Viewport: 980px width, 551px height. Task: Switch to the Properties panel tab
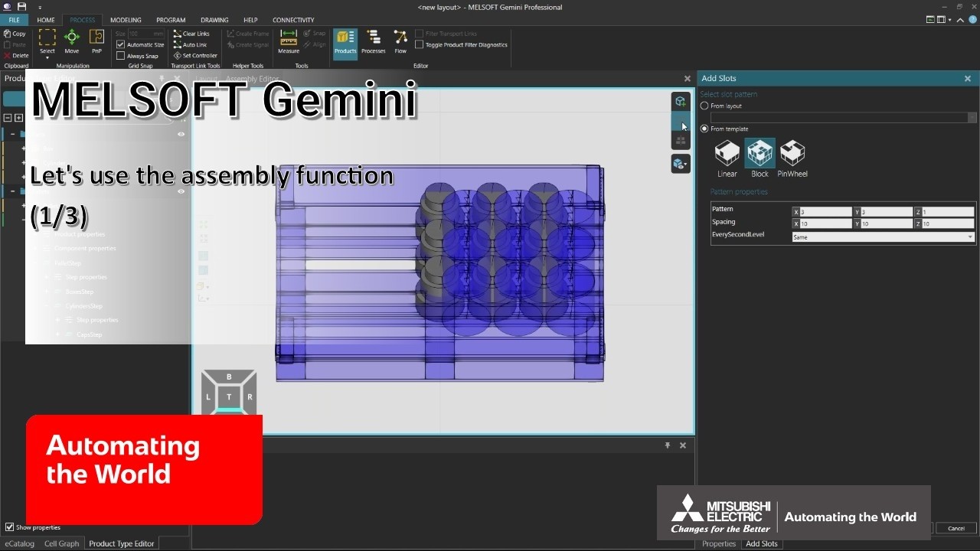coord(719,543)
